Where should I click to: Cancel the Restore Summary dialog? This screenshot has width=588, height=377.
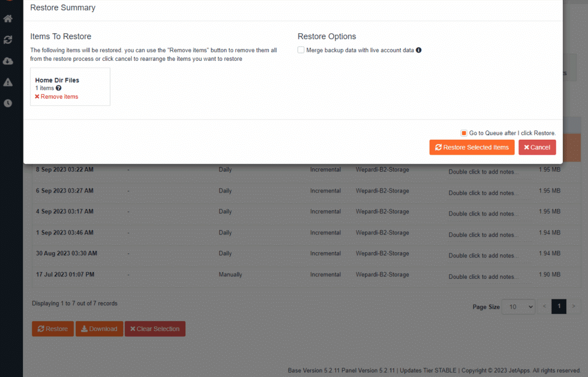click(x=537, y=147)
